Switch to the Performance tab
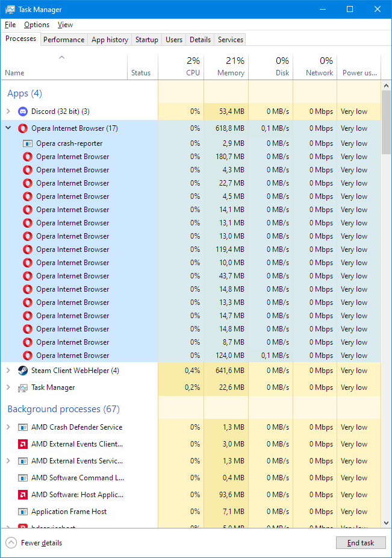Screen dimensions: 392x558 [x=64, y=40]
